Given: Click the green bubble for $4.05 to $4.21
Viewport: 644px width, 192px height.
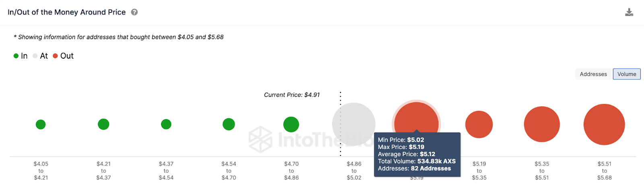Looking at the screenshot, I should tap(41, 125).
